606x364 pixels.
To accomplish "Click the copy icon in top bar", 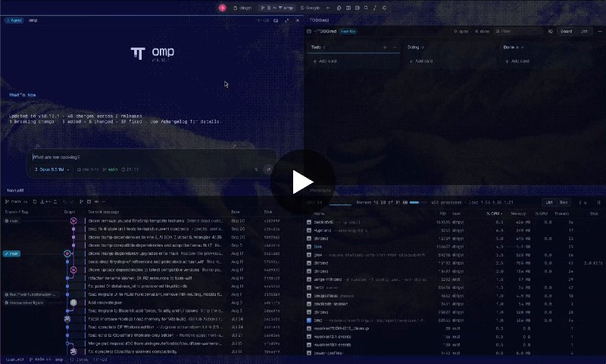I will coord(339,8).
